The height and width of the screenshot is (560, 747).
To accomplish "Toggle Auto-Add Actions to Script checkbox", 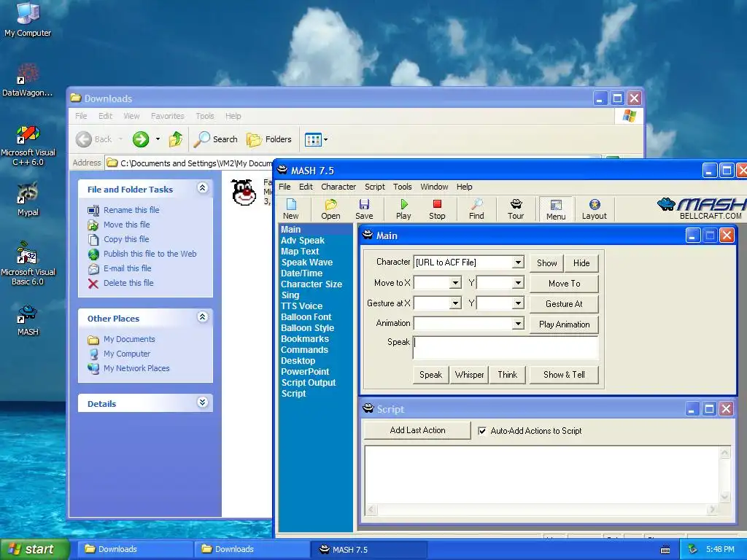I will 482,431.
